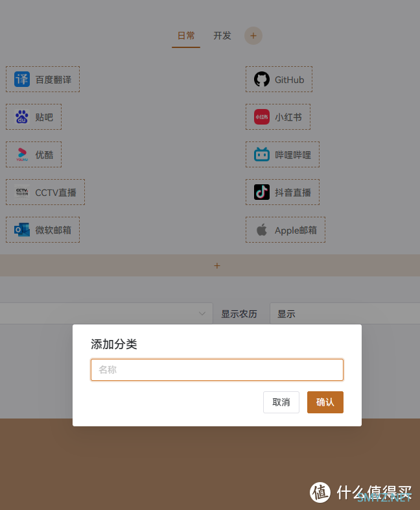This screenshot has height=510, width=420.
Task: Open the 显示 selection box
Action: coord(345,313)
